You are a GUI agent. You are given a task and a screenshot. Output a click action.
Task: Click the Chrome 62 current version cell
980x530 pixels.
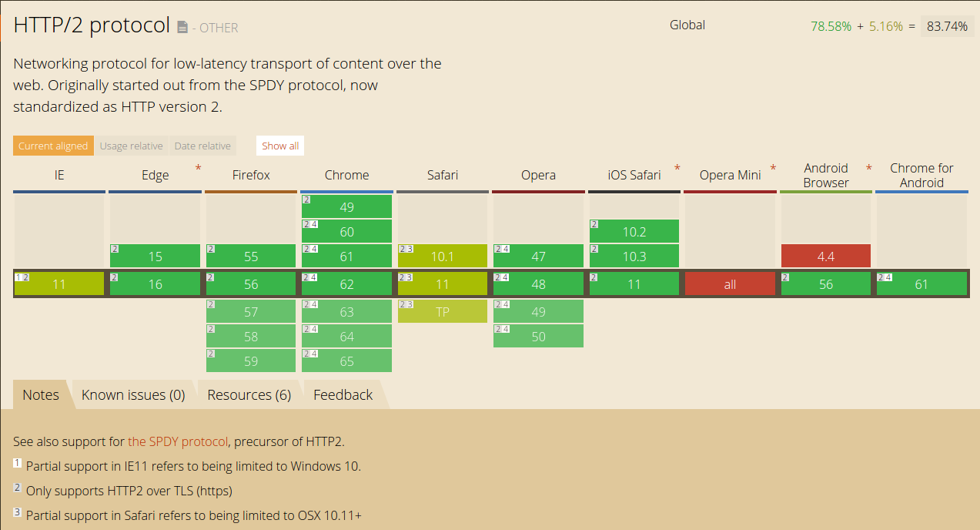click(x=346, y=283)
